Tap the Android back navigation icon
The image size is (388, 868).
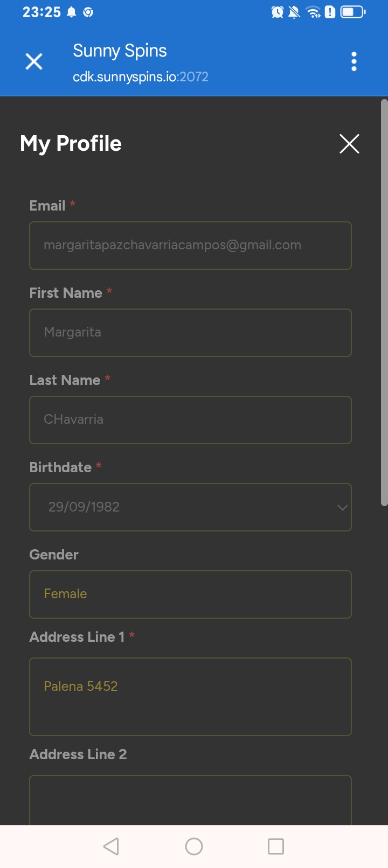[x=112, y=846]
